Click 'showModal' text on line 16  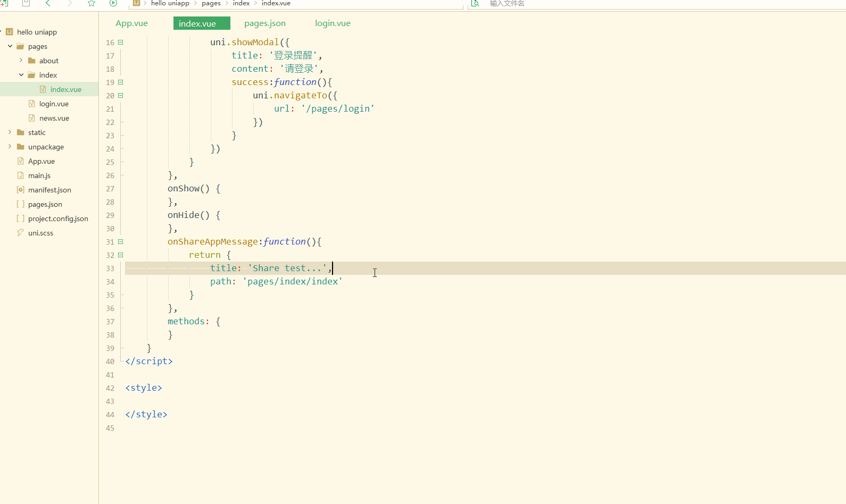[x=255, y=43]
